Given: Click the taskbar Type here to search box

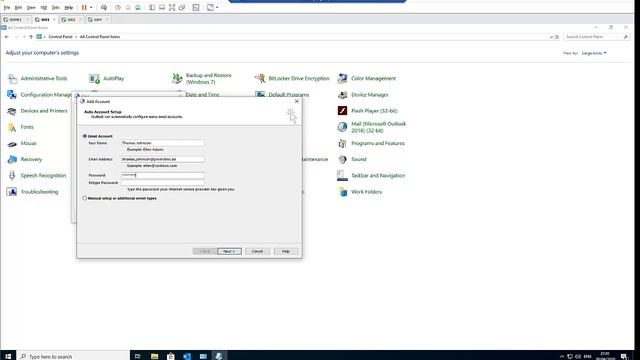Looking at the screenshot, I should [73, 356].
